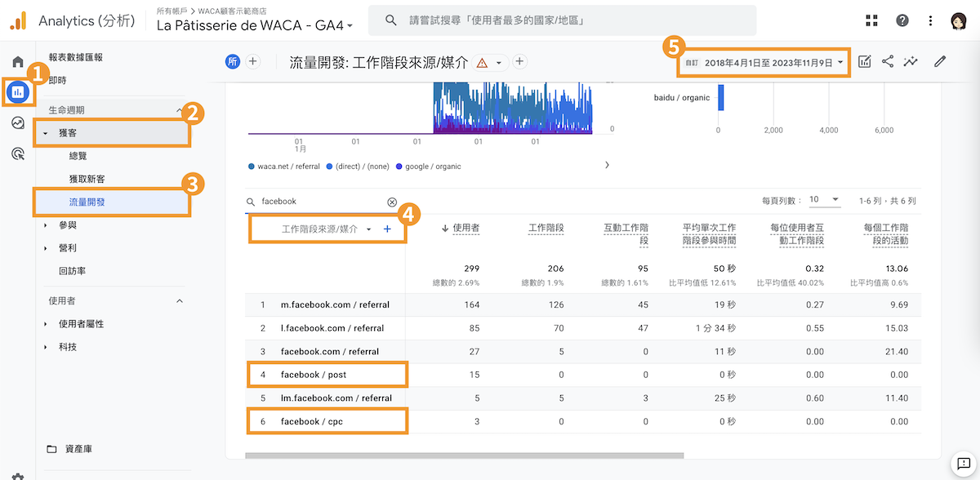Image resolution: width=980 pixels, height=480 pixels.
Task: Open the Help question mark icon
Action: tap(902, 20)
